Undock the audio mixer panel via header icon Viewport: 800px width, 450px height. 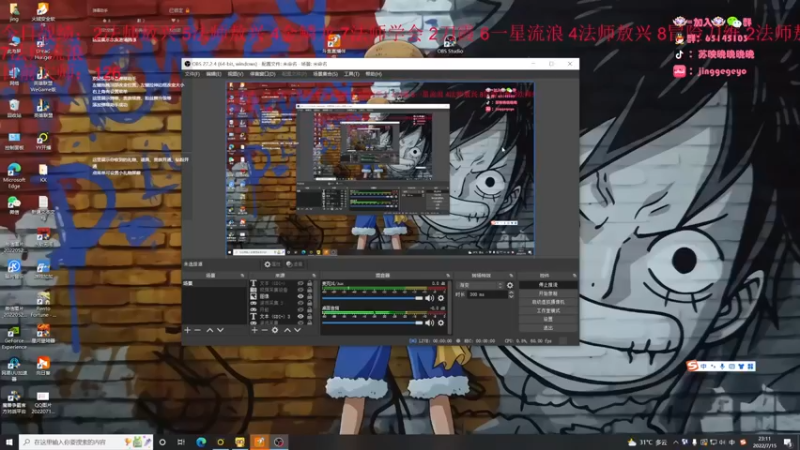448,276
